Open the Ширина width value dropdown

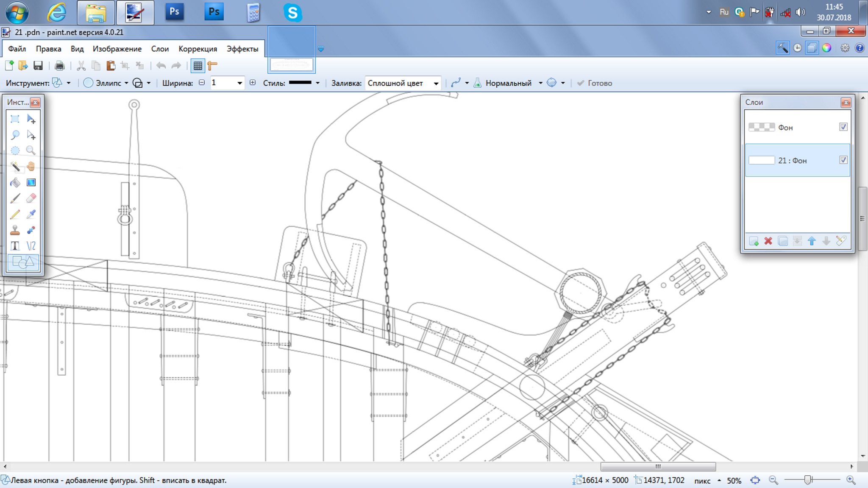pyautogui.click(x=239, y=83)
